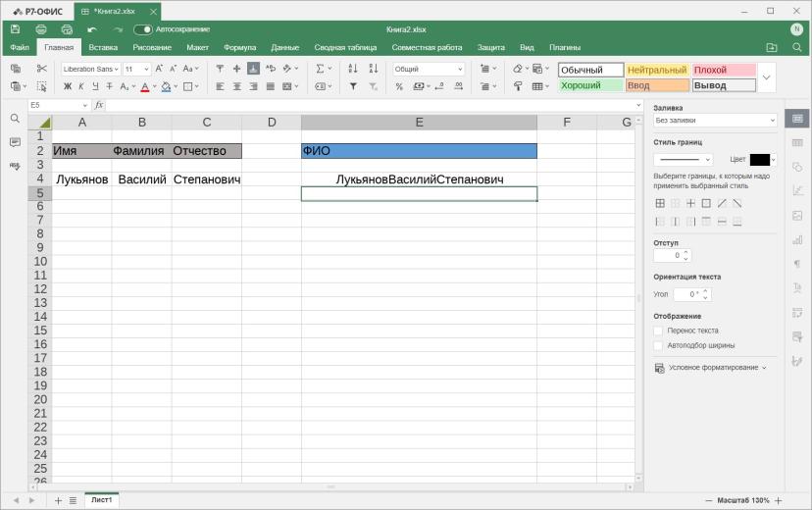Apply all borders in border style grid
The image size is (812, 510).
coord(660,203)
